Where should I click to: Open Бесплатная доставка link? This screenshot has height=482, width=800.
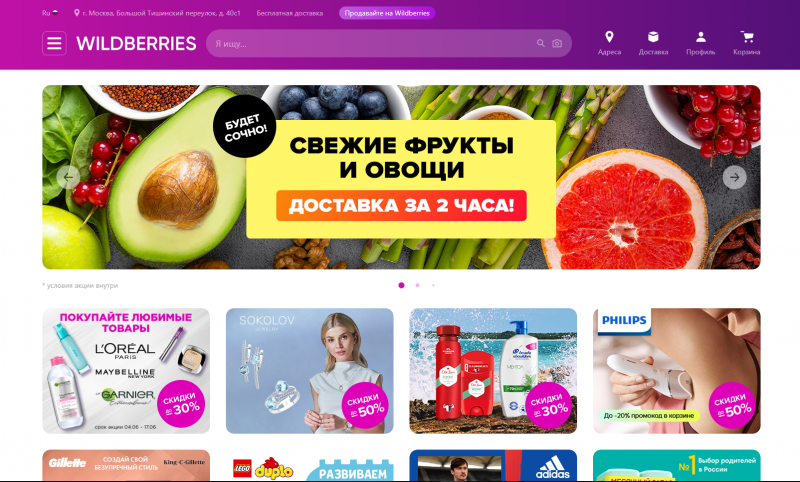290,13
